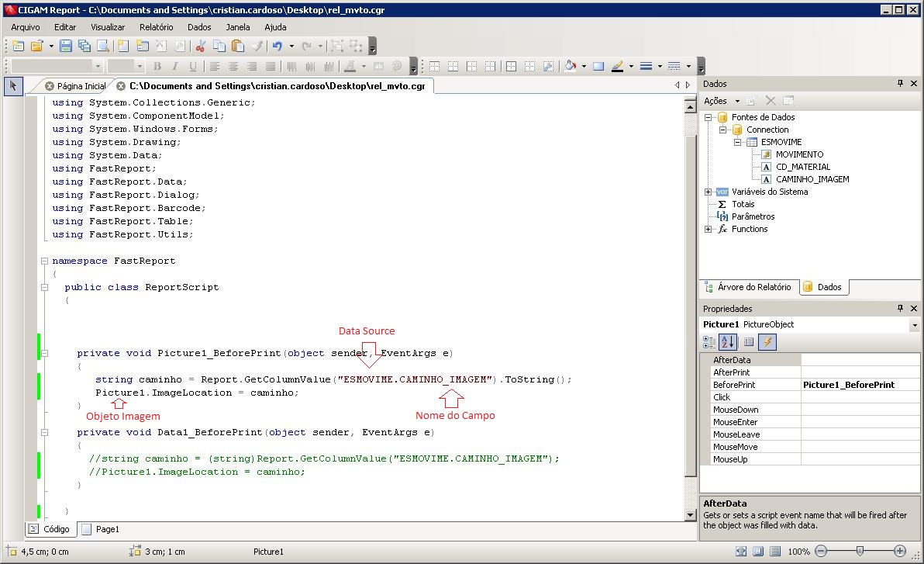Click the Line Width icon
Image resolution: width=924 pixels, height=564 pixels.
click(x=646, y=66)
